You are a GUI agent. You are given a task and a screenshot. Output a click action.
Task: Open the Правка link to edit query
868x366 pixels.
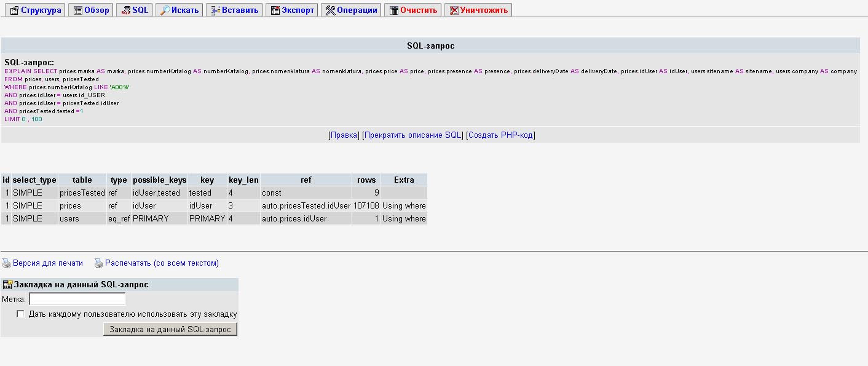tap(344, 135)
